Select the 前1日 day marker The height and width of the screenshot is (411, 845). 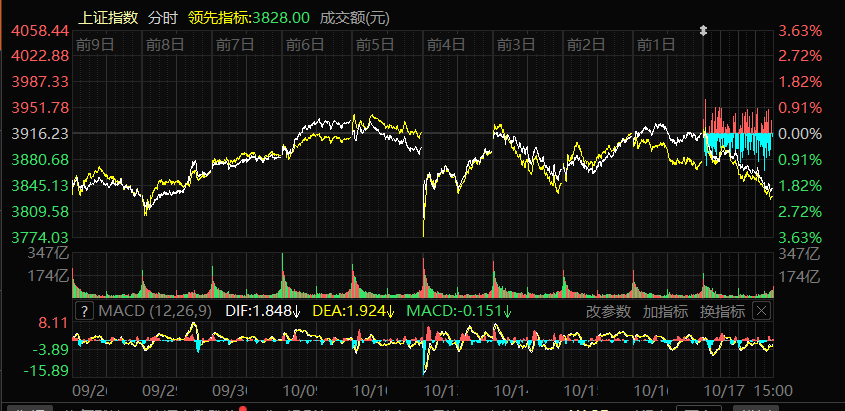657,44
